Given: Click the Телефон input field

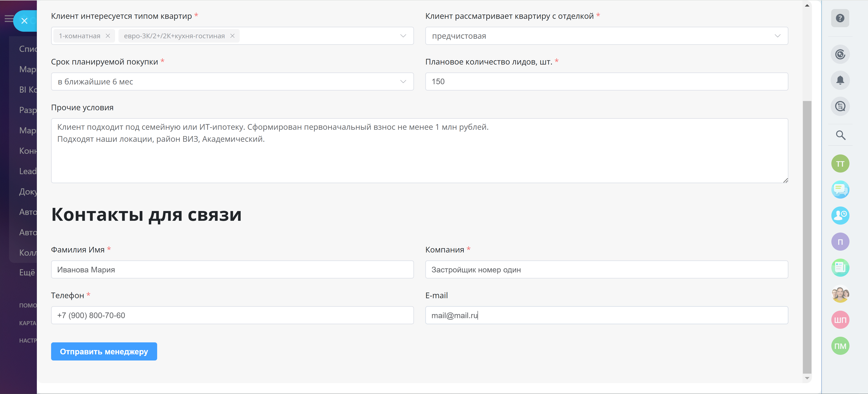Looking at the screenshot, I should point(232,315).
